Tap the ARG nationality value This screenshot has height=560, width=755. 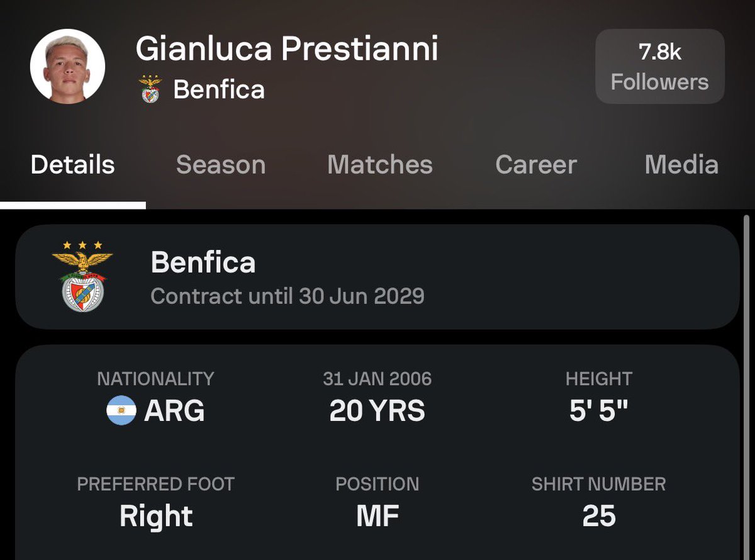point(174,412)
